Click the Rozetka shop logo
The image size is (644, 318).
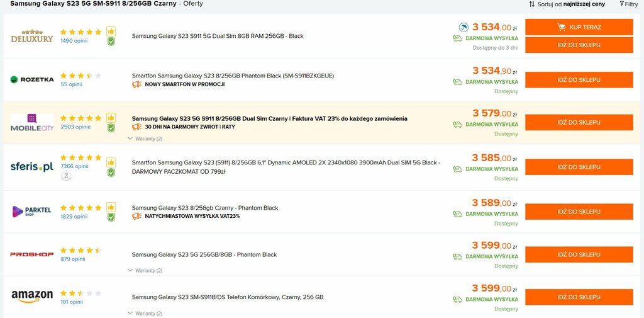[x=32, y=79]
